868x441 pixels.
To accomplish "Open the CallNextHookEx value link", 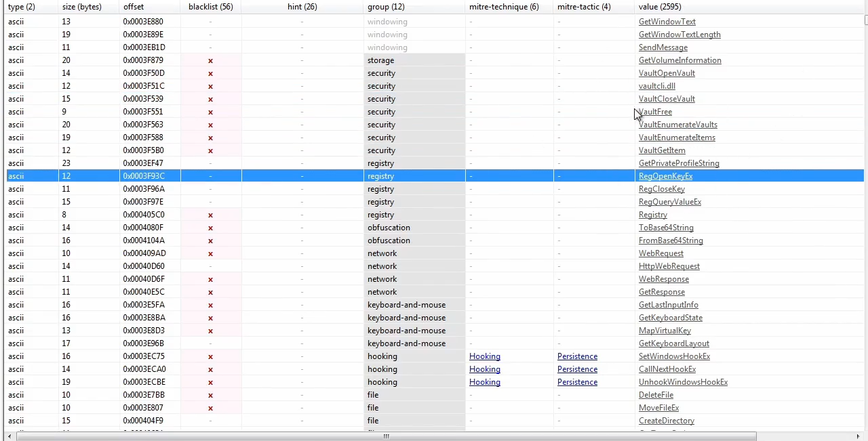I will [667, 369].
